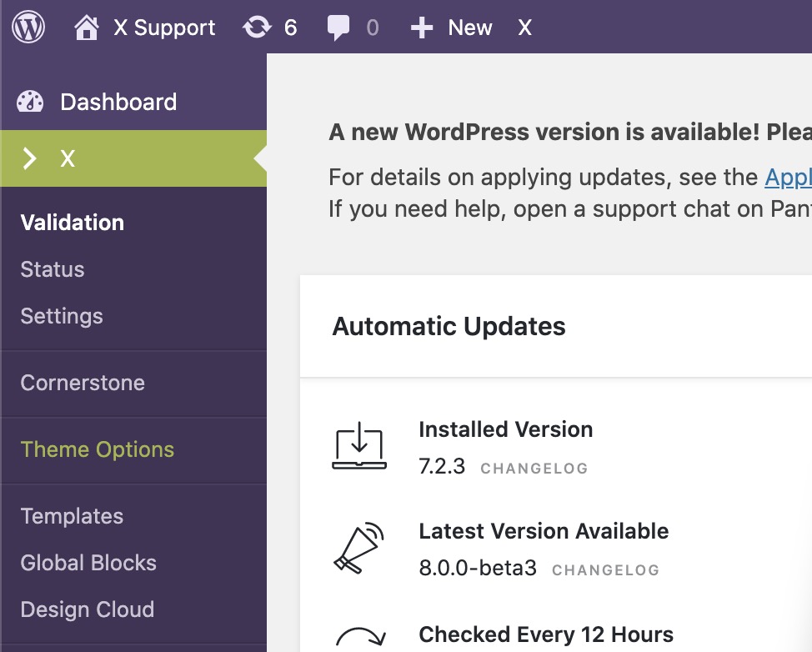Open the comments bubble icon
The width and height of the screenshot is (812, 652).
[x=338, y=28]
